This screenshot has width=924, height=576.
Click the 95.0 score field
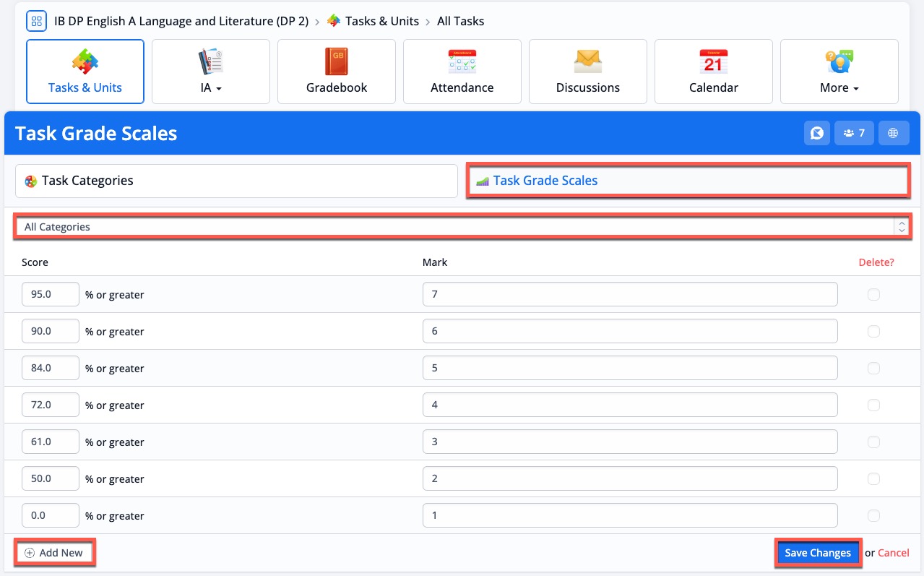pos(51,294)
